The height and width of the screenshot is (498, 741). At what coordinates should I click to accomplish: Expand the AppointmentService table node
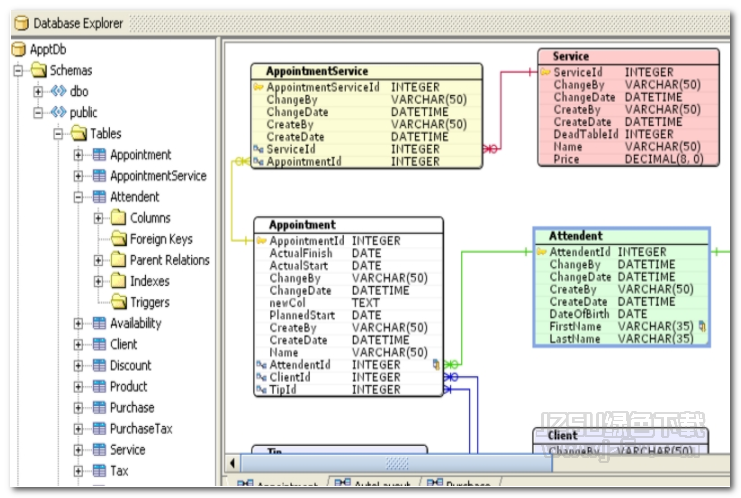pyautogui.click(x=78, y=176)
